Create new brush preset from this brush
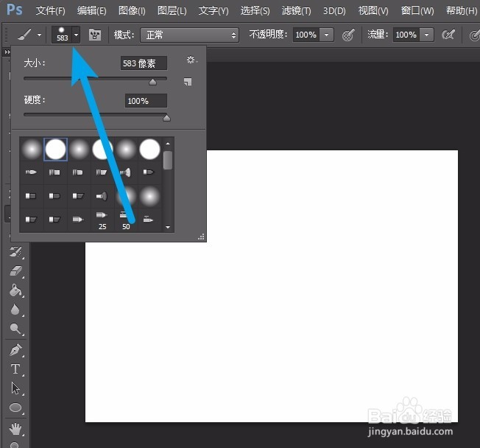 pyautogui.click(x=188, y=82)
